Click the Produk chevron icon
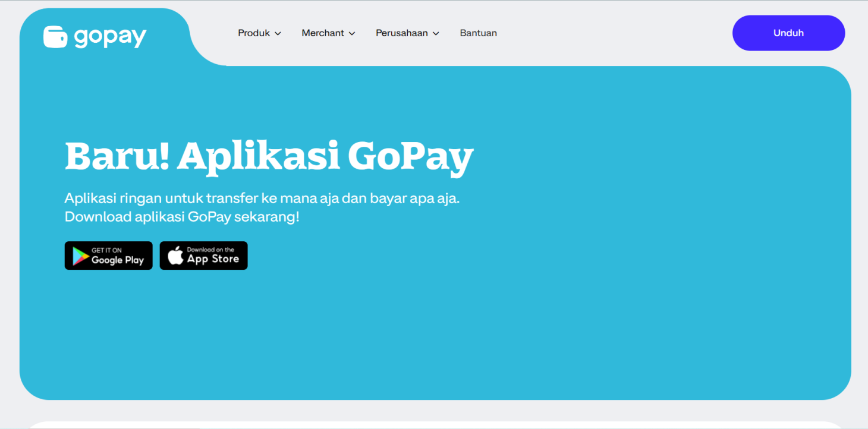This screenshot has width=868, height=429. (278, 33)
